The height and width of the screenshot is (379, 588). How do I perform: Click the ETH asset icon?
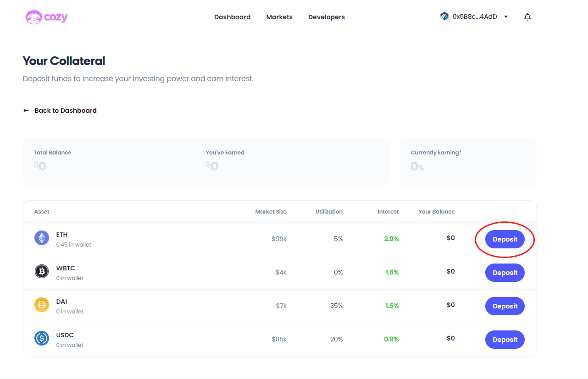[42, 238]
